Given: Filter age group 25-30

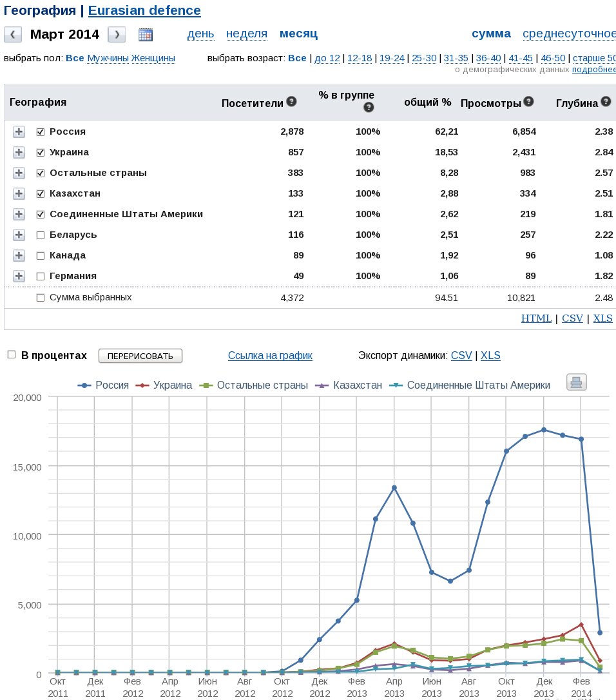Looking at the screenshot, I should pos(424,58).
